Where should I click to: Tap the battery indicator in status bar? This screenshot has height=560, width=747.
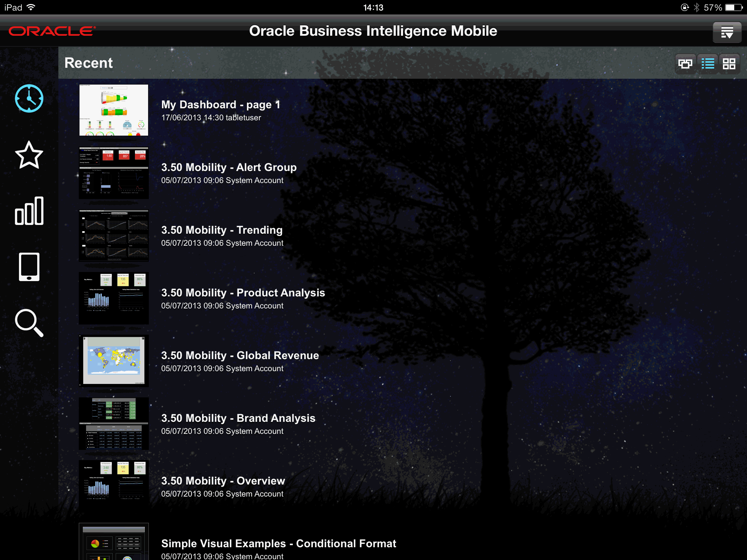[734, 7]
